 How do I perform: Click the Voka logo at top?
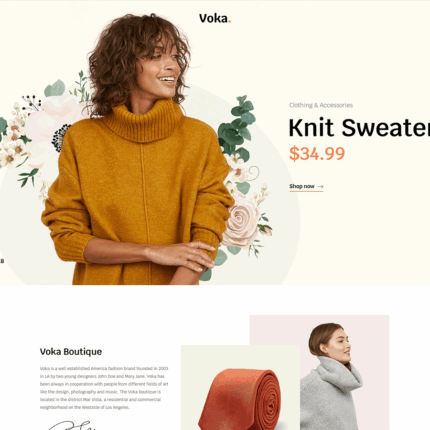pyautogui.click(x=215, y=18)
